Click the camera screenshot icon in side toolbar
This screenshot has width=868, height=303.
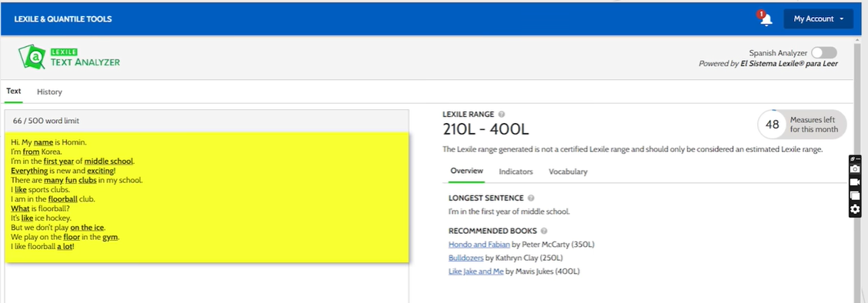855,168
